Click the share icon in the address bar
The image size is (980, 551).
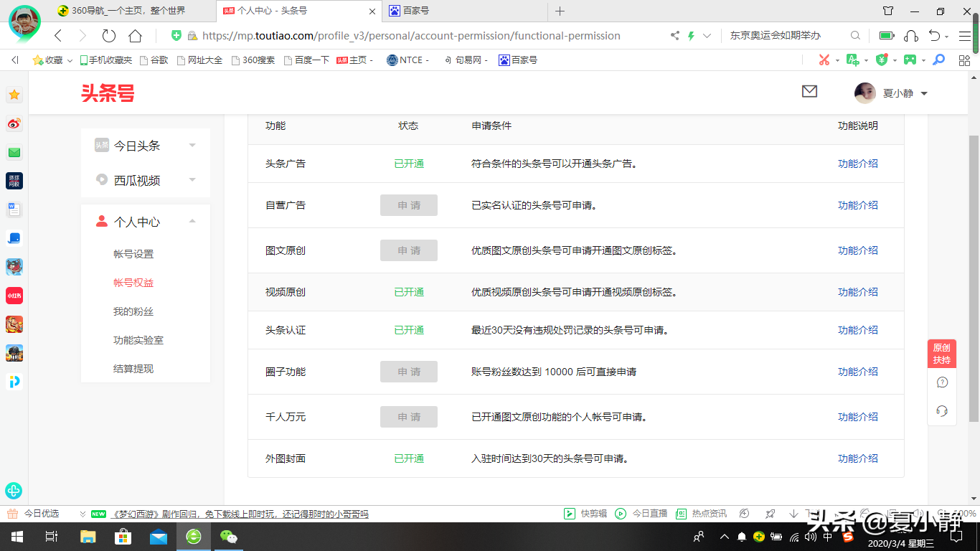coord(674,35)
